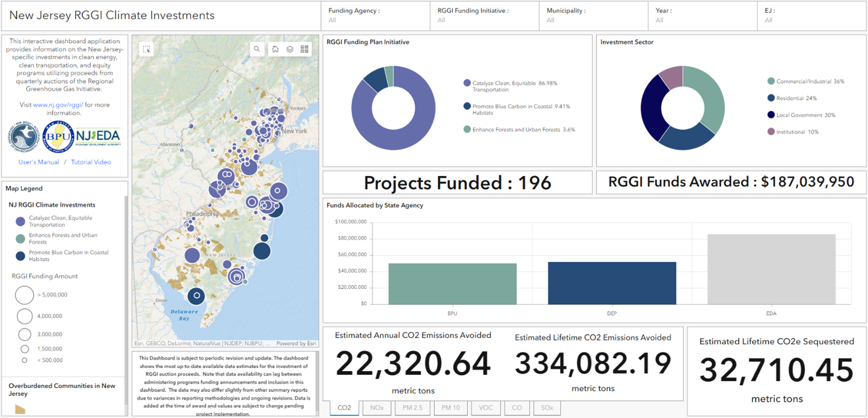Click the large dark blue circle near Delaware Bay
This screenshot has width=868, height=418.
[197, 296]
